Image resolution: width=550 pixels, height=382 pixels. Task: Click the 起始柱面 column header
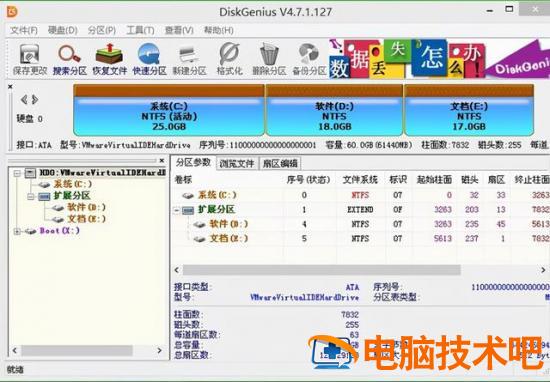coord(434,180)
